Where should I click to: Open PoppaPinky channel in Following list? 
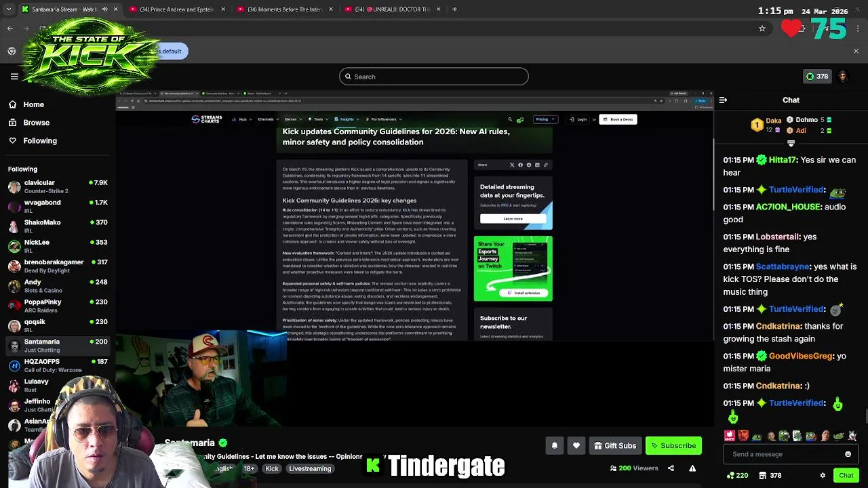pyautogui.click(x=58, y=306)
